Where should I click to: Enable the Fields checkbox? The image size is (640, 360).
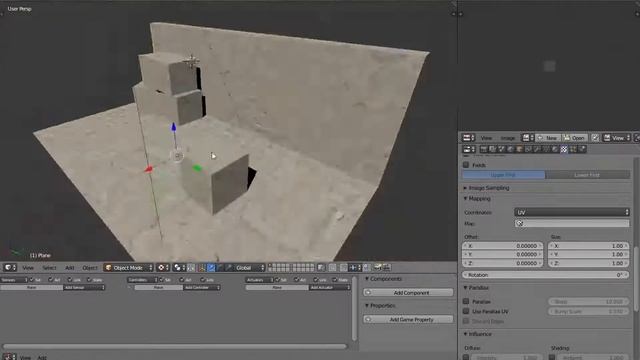466,165
